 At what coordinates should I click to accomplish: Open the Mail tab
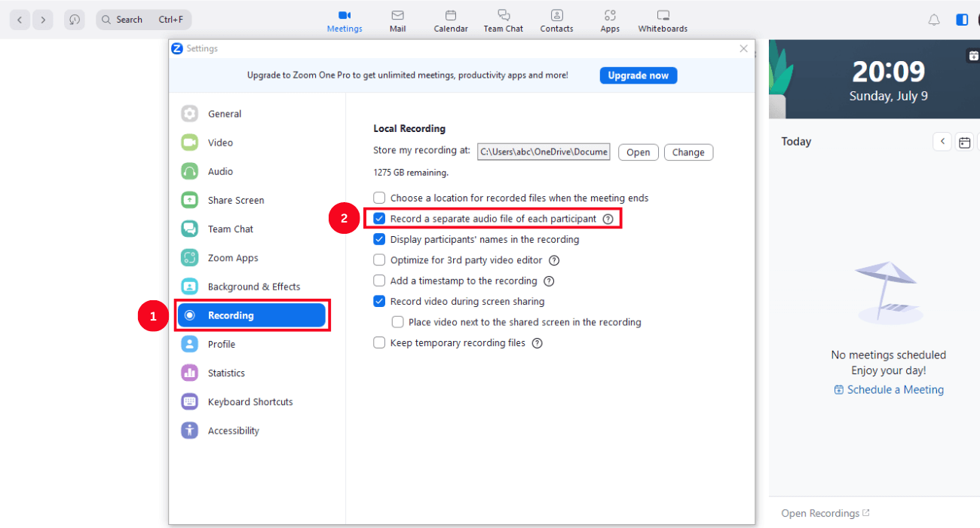[398, 21]
